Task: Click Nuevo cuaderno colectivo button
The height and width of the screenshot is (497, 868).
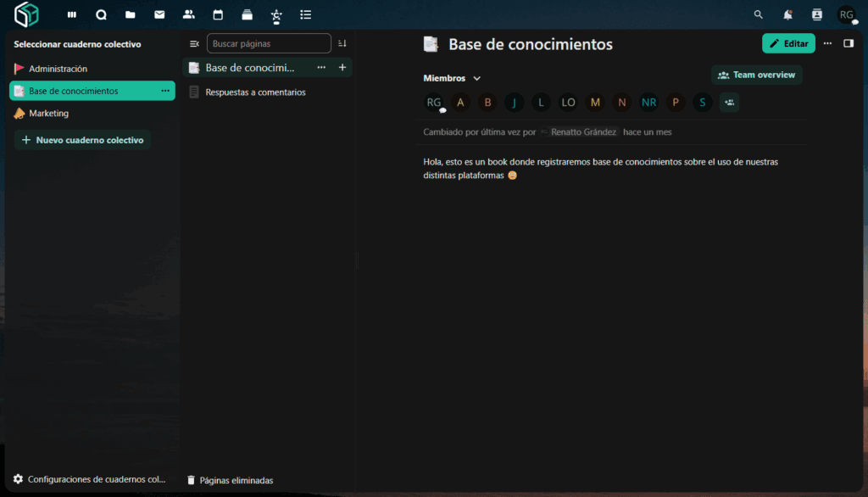Action: (x=82, y=140)
